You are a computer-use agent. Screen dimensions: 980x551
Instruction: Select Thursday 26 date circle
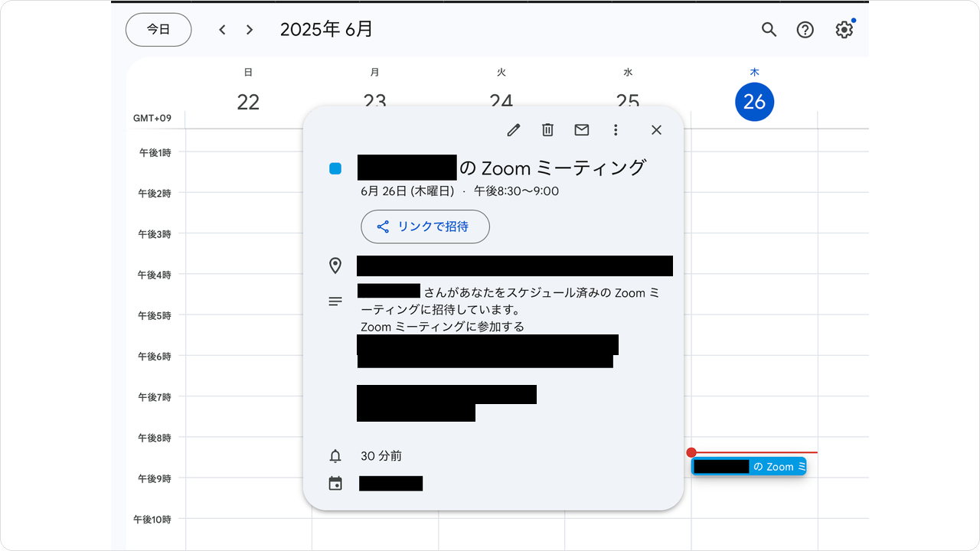(754, 102)
